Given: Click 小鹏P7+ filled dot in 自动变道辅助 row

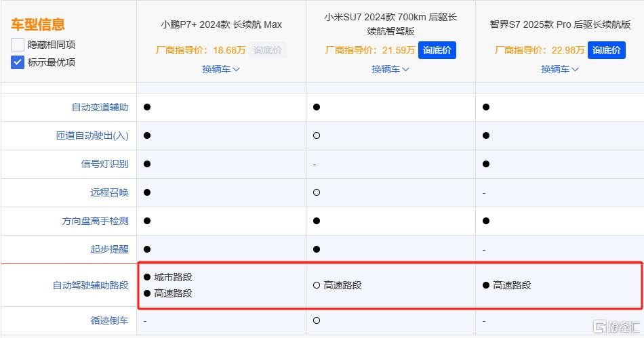Looking at the screenshot, I should (147, 107).
